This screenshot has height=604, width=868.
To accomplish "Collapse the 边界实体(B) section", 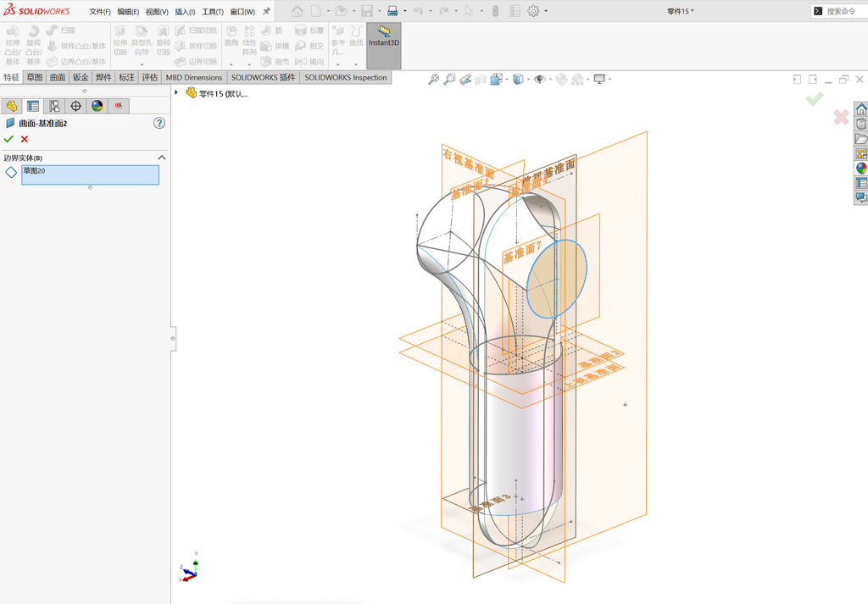I will click(162, 158).
